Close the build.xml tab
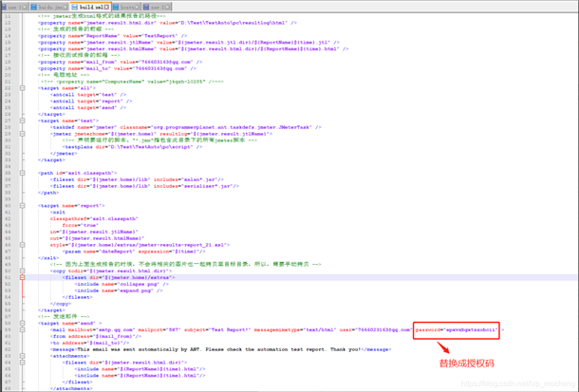 tap(106, 7)
